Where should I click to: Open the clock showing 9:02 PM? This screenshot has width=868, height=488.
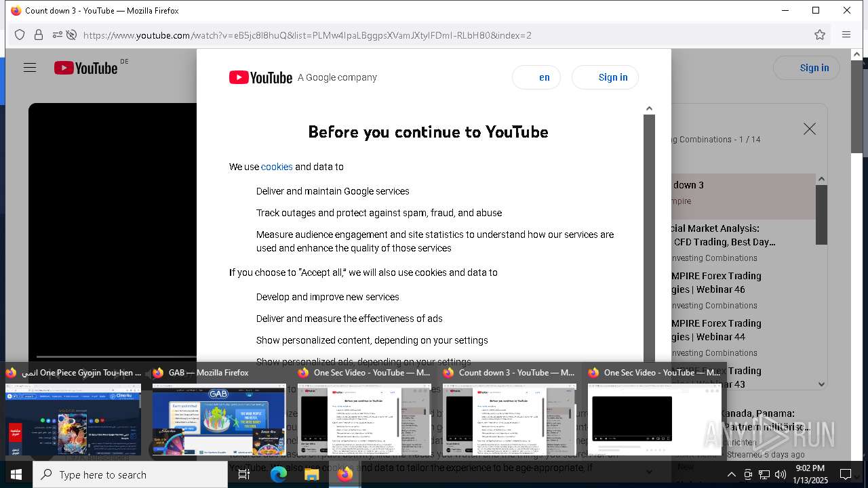810,474
